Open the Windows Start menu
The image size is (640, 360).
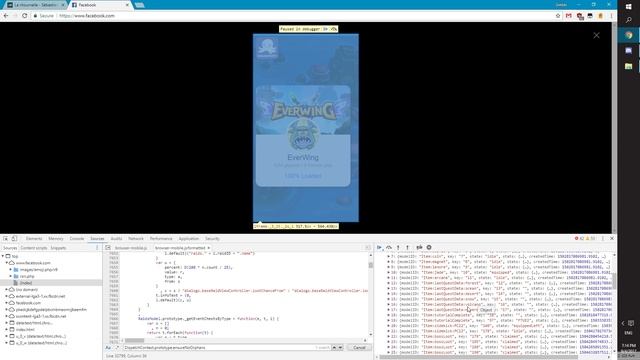[629, 7]
